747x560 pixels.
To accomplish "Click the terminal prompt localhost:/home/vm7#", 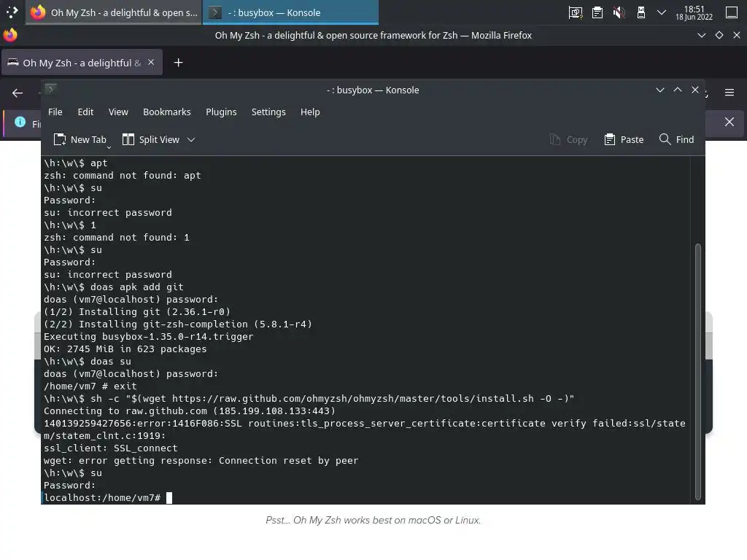I will (102, 497).
